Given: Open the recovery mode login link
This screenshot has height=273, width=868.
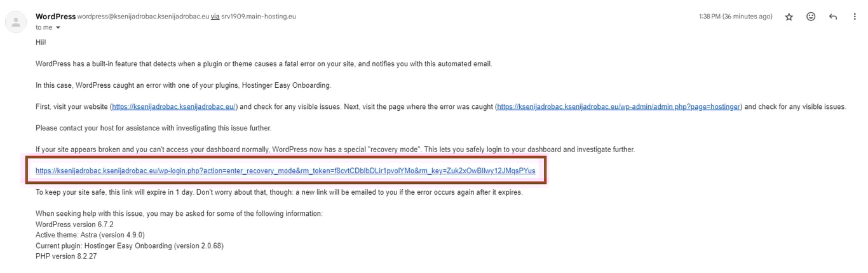Looking at the screenshot, I should pos(285,171).
